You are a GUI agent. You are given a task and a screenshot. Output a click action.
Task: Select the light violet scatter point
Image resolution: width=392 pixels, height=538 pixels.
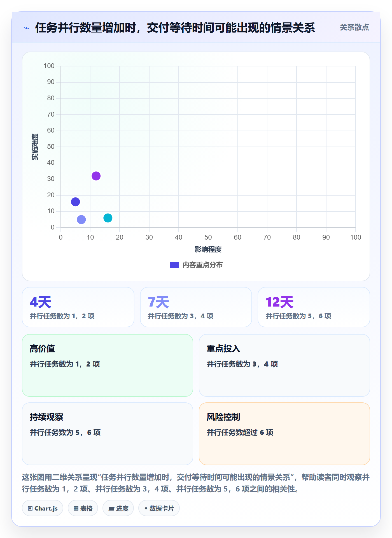pos(81,219)
